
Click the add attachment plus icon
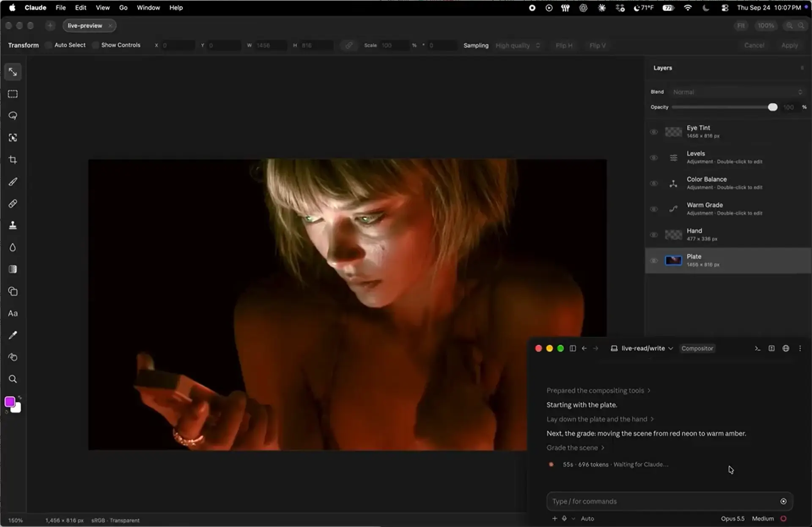click(554, 519)
